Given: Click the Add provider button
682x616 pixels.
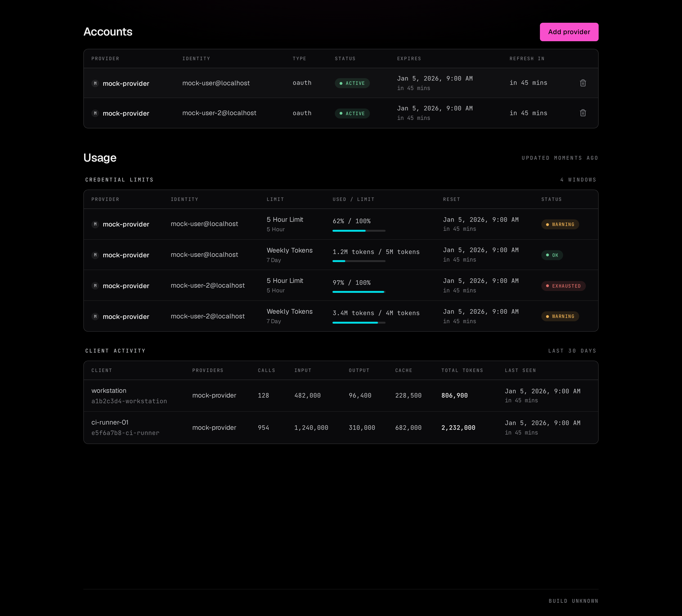Looking at the screenshot, I should (569, 32).
